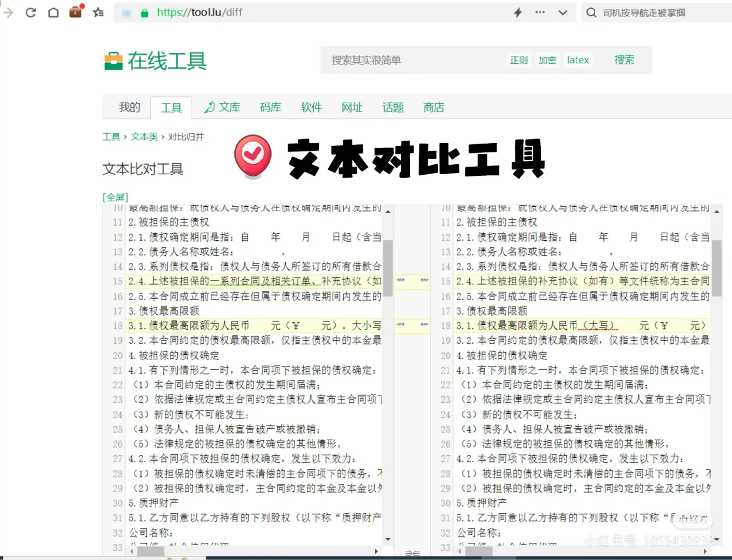The image size is (732, 560).
Task: Reload the page with the refresh icon
Action: [x=31, y=12]
